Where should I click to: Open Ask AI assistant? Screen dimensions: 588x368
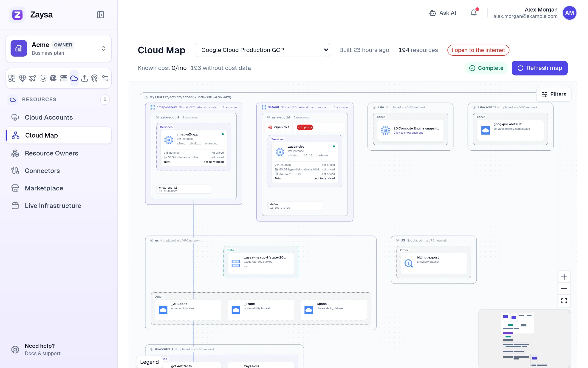[x=443, y=13]
